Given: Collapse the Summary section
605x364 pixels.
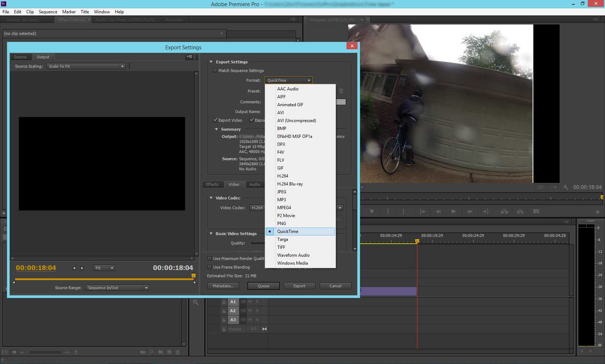Looking at the screenshot, I should 216,129.
